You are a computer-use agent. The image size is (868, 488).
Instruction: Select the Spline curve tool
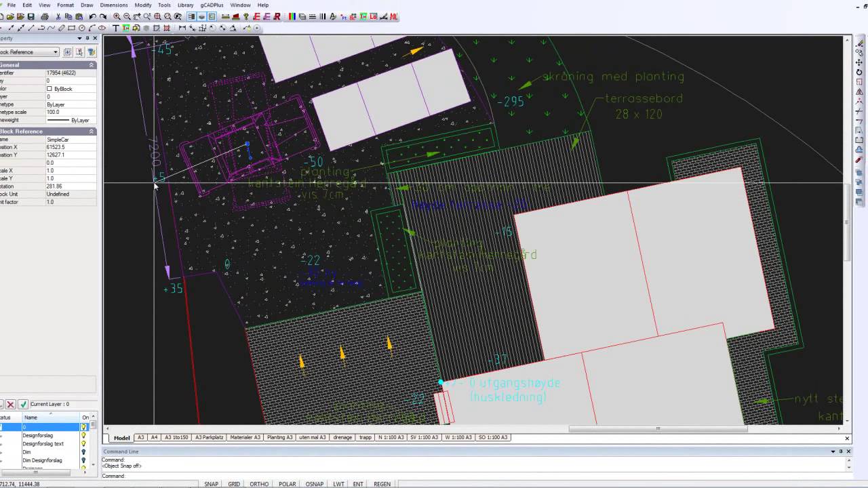pyautogui.click(x=51, y=28)
